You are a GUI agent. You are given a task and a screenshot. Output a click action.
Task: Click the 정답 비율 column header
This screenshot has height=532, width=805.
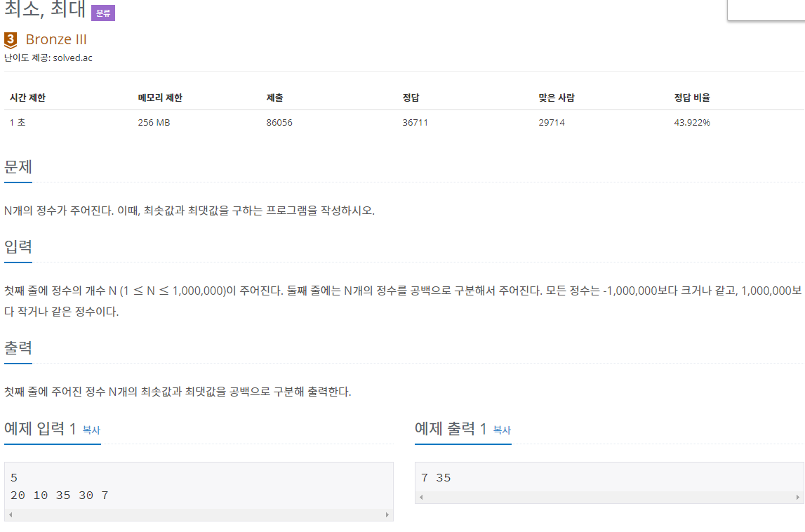point(692,98)
